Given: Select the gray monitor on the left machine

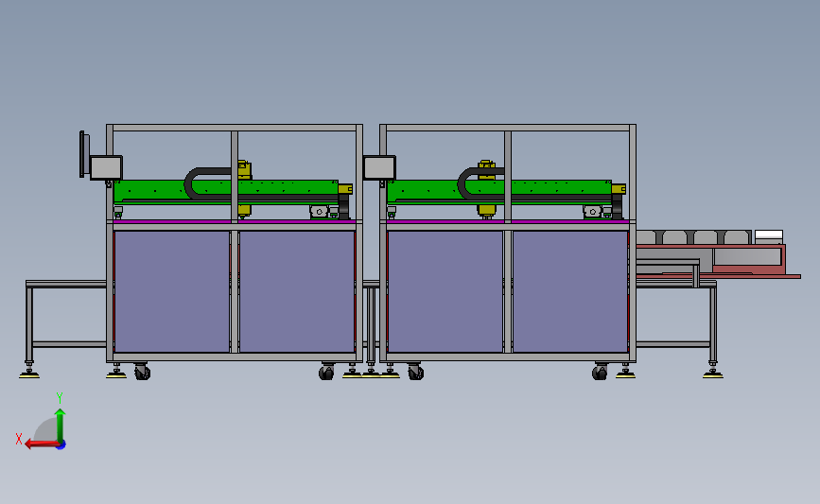Looking at the screenshot, I should [x=106, y=167].
